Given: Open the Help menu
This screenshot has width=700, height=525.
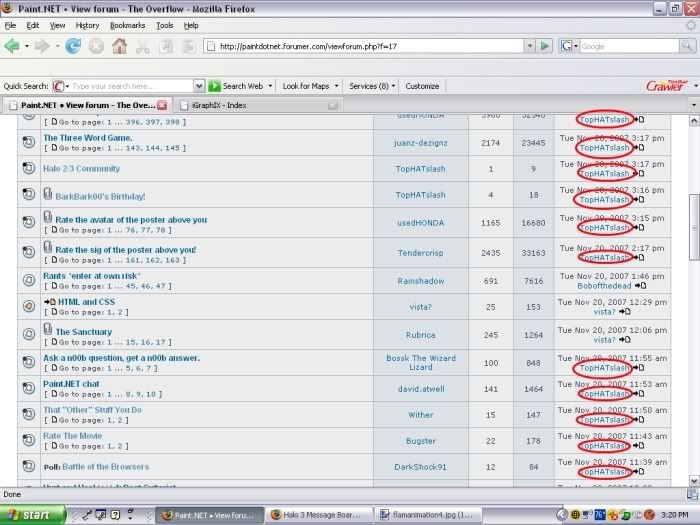Looking at the screenshot, I should [191, 25].
